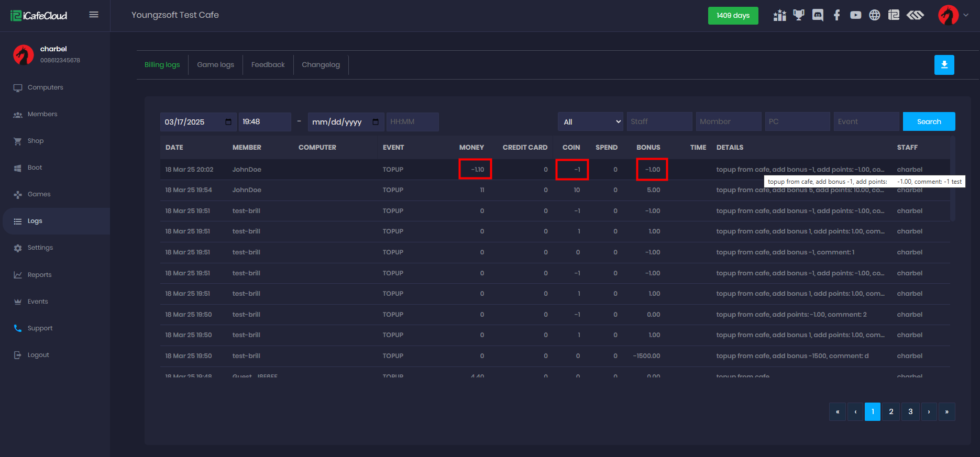Click the 1409 days button
980x457 pixels.
733,16
